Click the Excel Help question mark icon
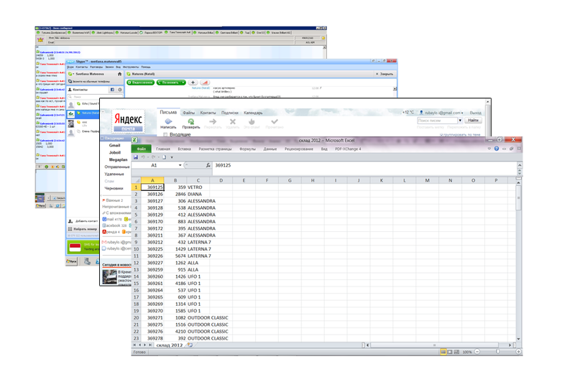Image resolution: width=575 pixels, height=392 pixels. (x=497, y=149)
